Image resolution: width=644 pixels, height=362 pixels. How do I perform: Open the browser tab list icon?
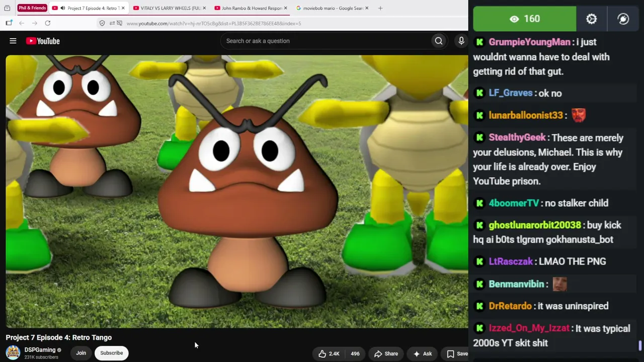point(7,8)
